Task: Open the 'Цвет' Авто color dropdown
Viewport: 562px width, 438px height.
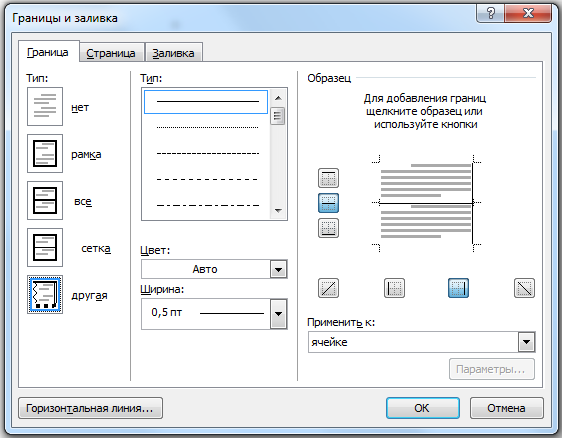Action: click(278, 269)
